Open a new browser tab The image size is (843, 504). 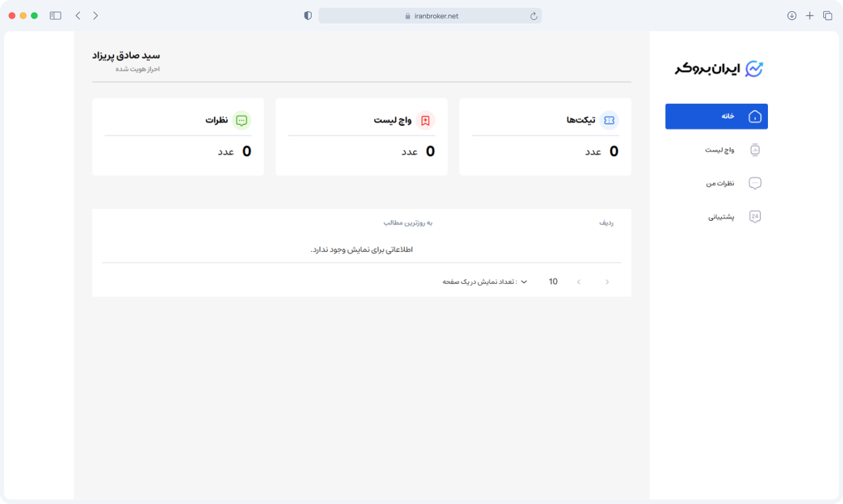tap(809, 16)
